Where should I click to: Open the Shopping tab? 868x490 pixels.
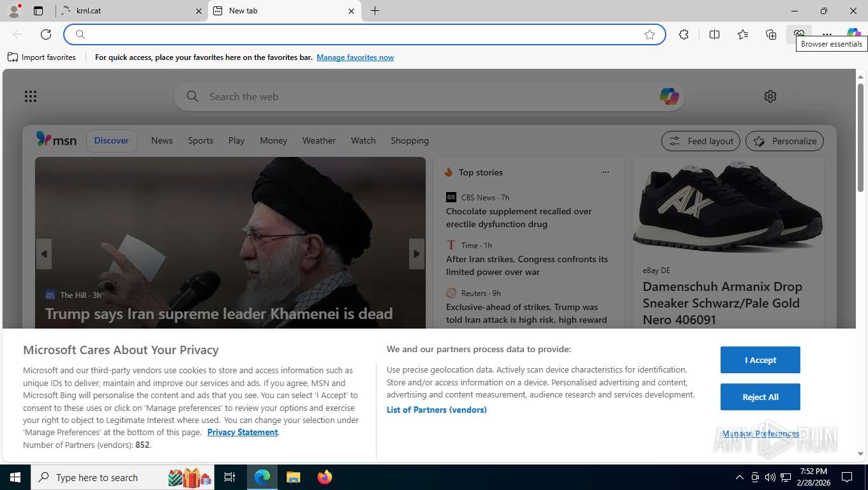click(x=410, y=140)
